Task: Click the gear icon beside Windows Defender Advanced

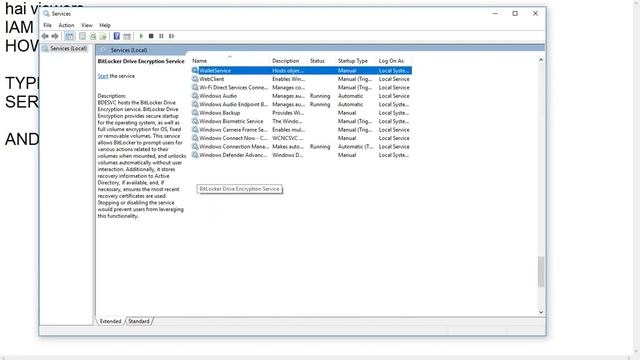Action: click(x=195, y=155)
